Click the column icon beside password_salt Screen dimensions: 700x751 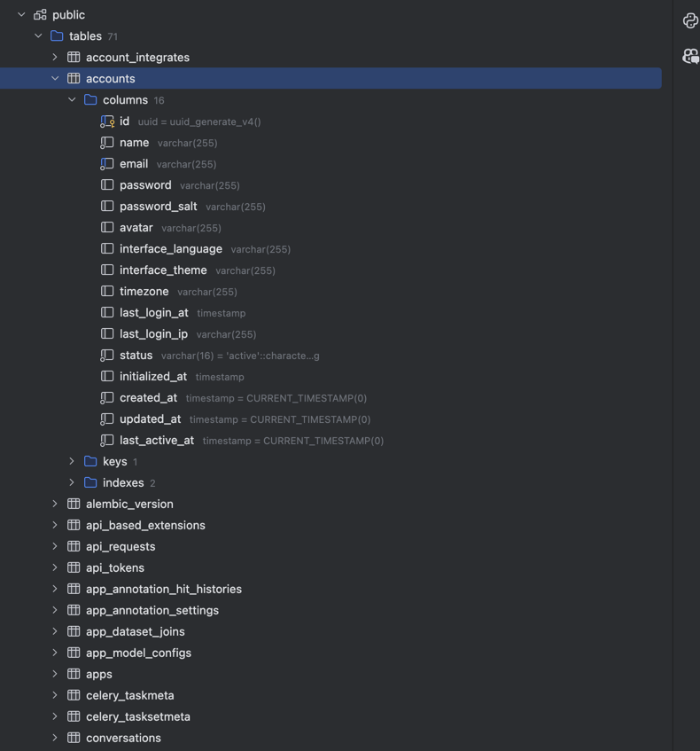click(x=107, y=207)
